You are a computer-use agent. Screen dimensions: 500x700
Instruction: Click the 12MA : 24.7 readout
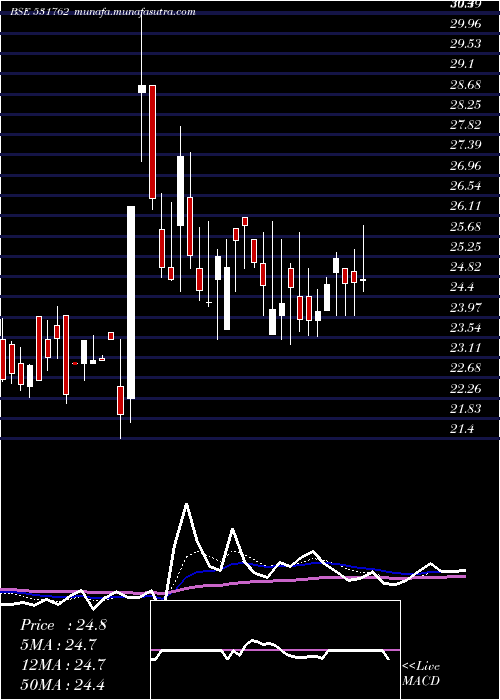tap(63, 664)
